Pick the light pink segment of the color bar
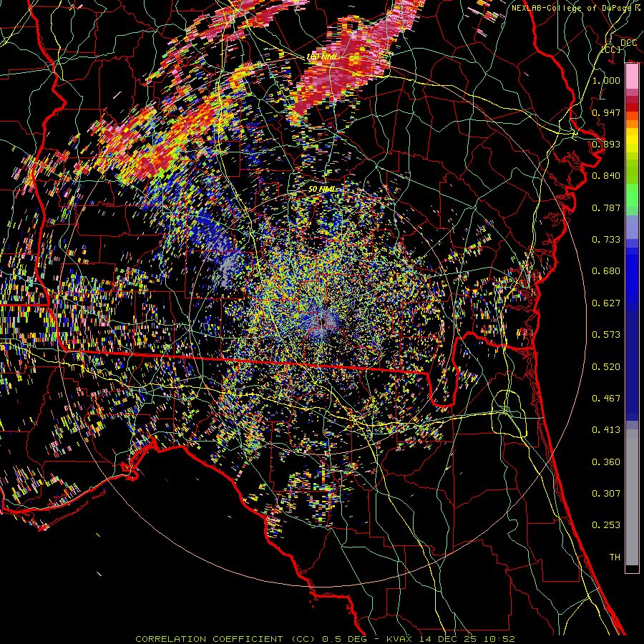This screenshot has height=644, width=644. click(632, 77)
